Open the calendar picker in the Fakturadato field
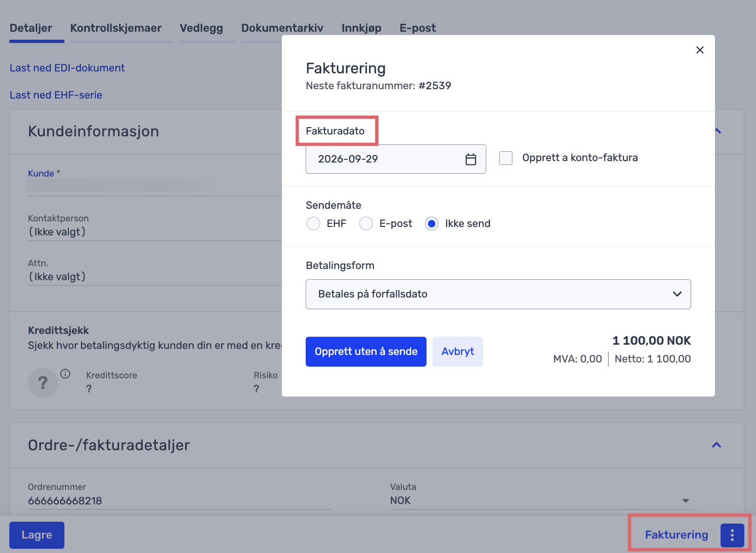This screenshot has width=756, height=553. pos(470,159)
